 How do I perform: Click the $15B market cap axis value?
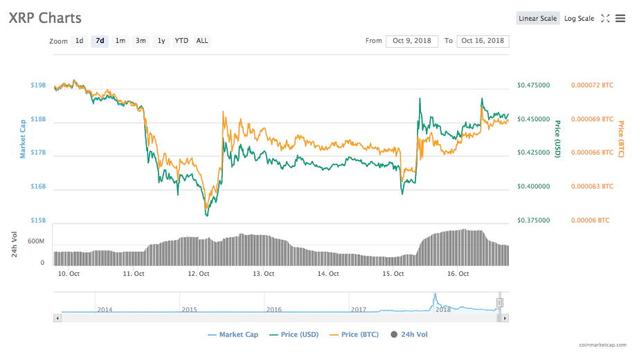point(38,220)
